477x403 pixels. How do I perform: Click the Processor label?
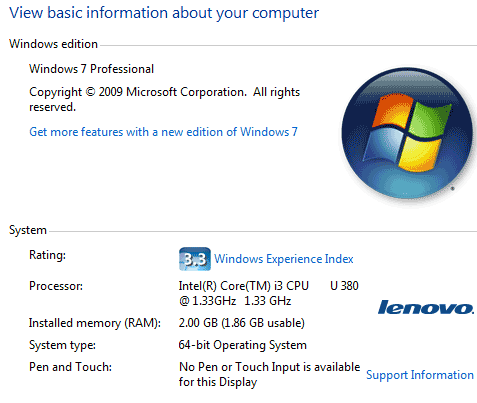click(56, 286)
